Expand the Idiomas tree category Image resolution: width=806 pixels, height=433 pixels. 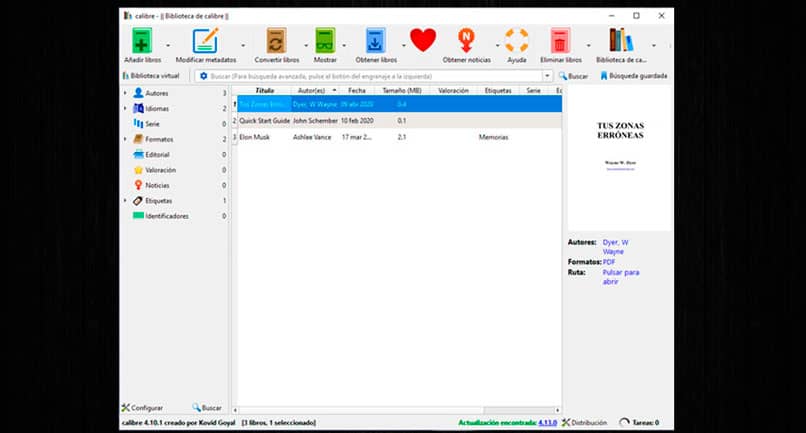(125, 109)
